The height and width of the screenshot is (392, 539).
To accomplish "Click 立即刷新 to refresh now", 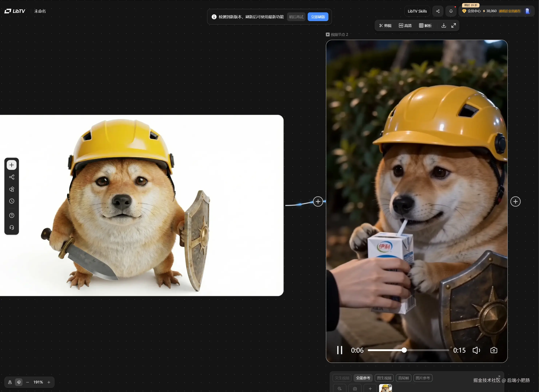I will pos(318,17).
